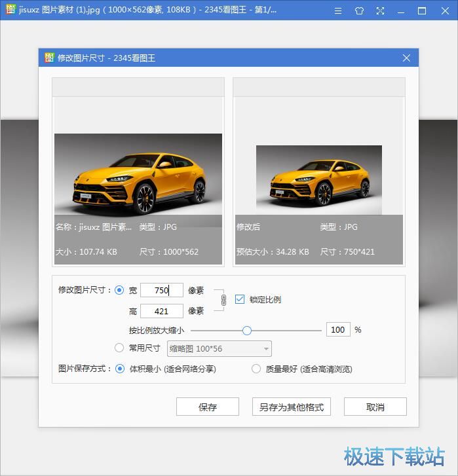
Task: Minimize the main 2345看图王 window
Action: tap(401, 11)
